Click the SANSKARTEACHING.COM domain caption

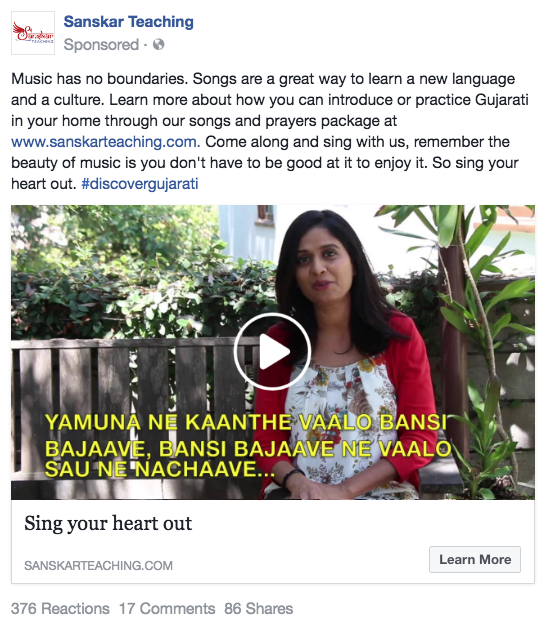(x=98, y=565)
